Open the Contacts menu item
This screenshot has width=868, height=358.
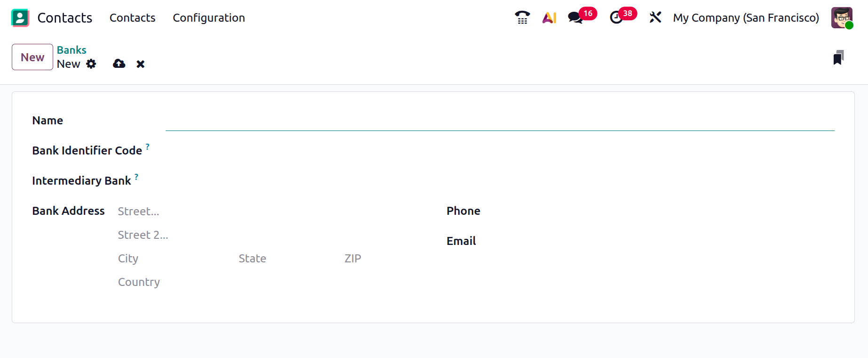(x=132, y=18)
